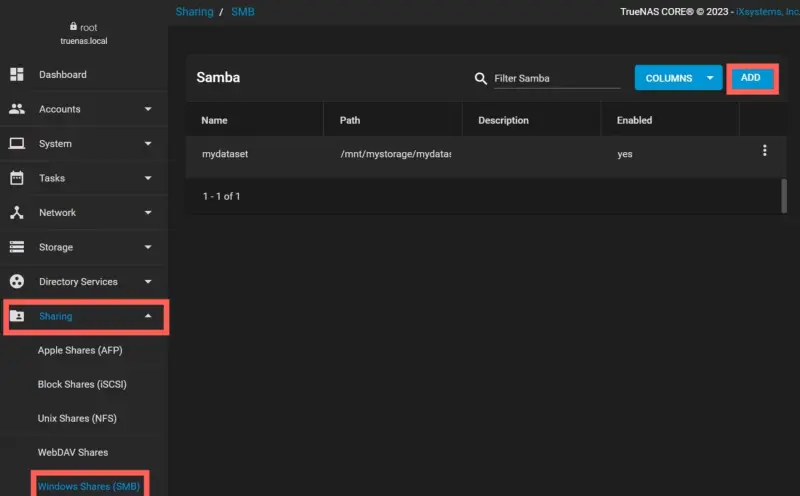Click the Directory Services icon

coord(17,281)
